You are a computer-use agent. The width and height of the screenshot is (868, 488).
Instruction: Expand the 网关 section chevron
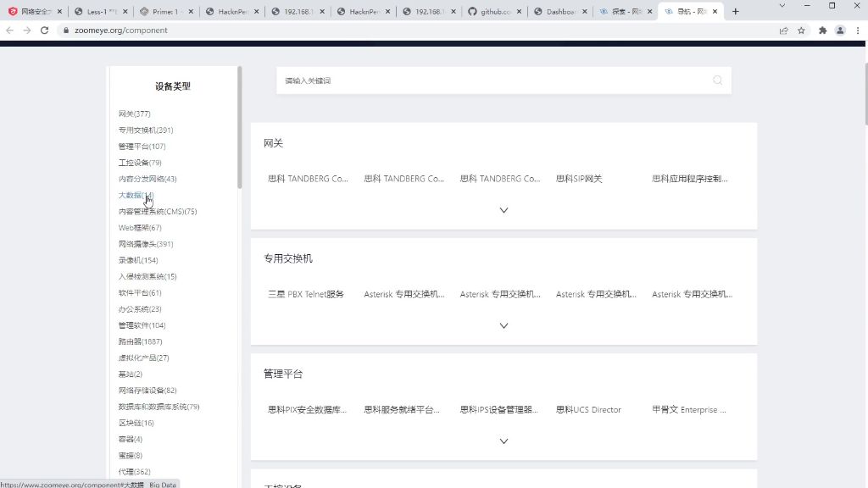click(x=504, y=210)
